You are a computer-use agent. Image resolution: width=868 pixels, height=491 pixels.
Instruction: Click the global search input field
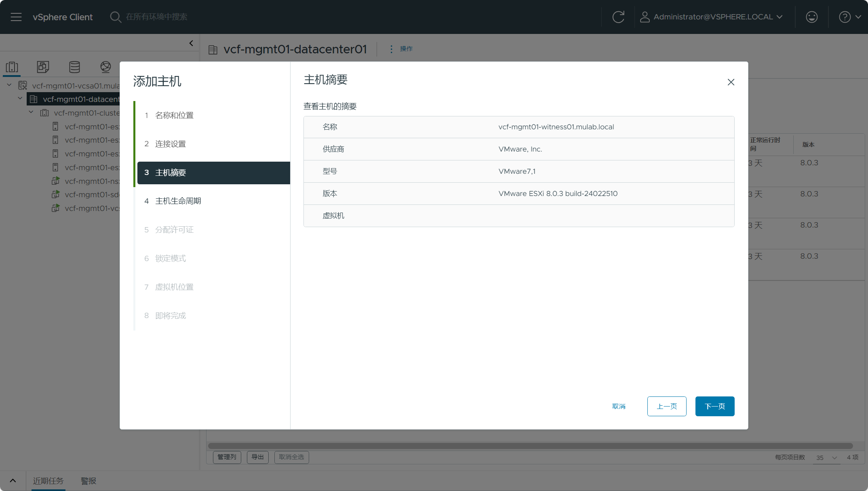[x=156, y=17]
